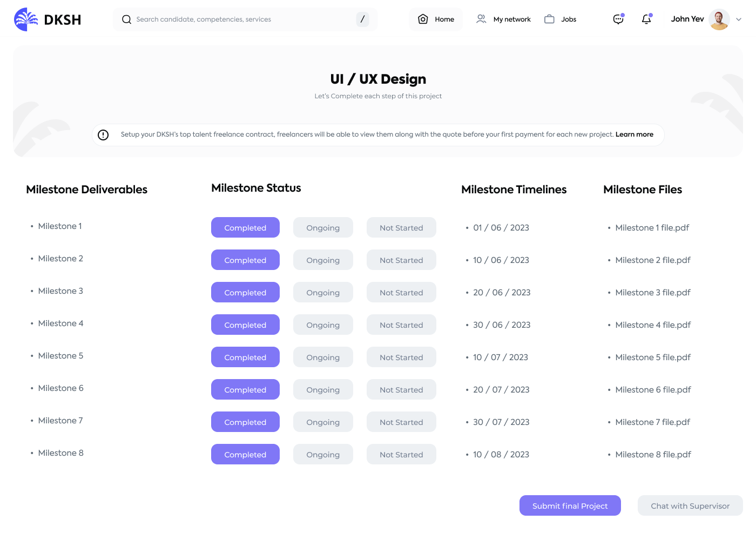Click the Milestone Status heading
Screen dimensions: 756x540
click(x=256, y=188)
